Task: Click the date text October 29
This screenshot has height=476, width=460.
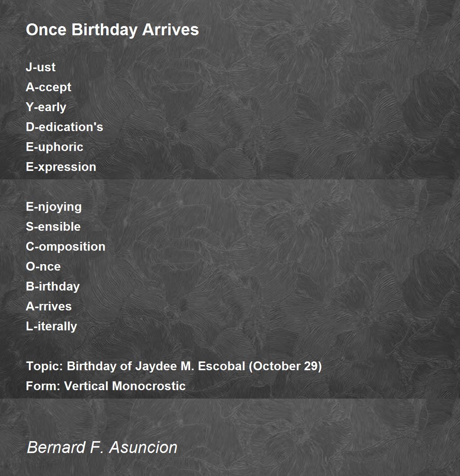Action: pos(286,366)
